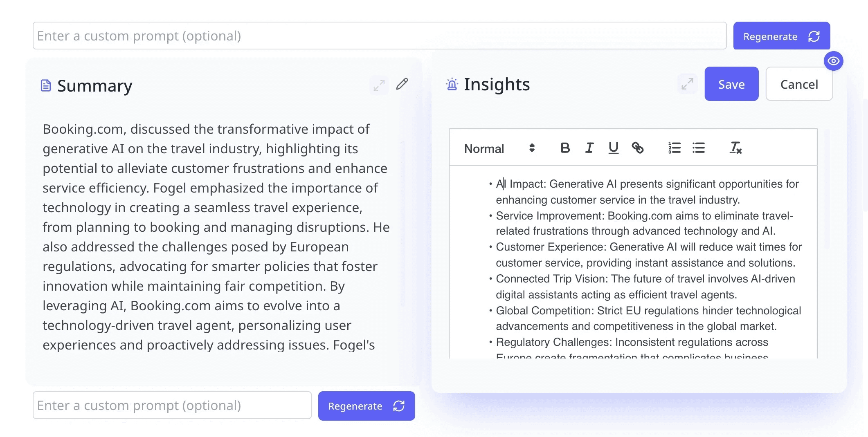Viewport: 868px width, 437px height.
Task: Click the top Regenerate button
Action: pos(781,36)
